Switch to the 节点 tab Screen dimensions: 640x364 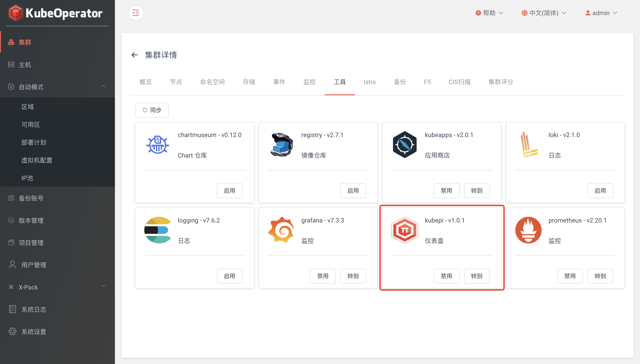176,82
